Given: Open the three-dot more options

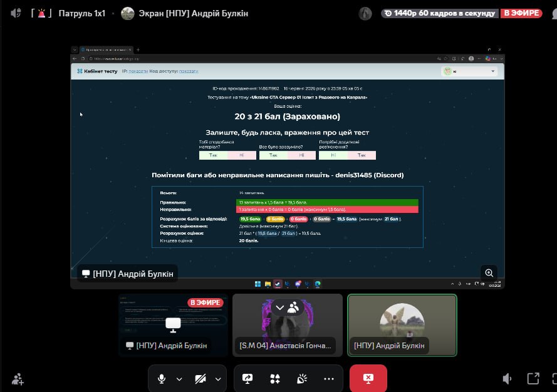Looking at the screenshot, I should point(328,378).
